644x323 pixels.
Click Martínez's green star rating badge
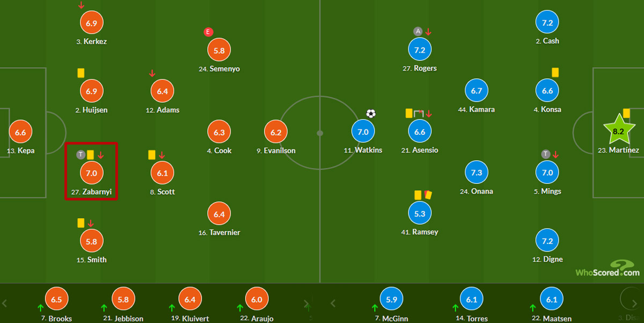pos(617,131)
